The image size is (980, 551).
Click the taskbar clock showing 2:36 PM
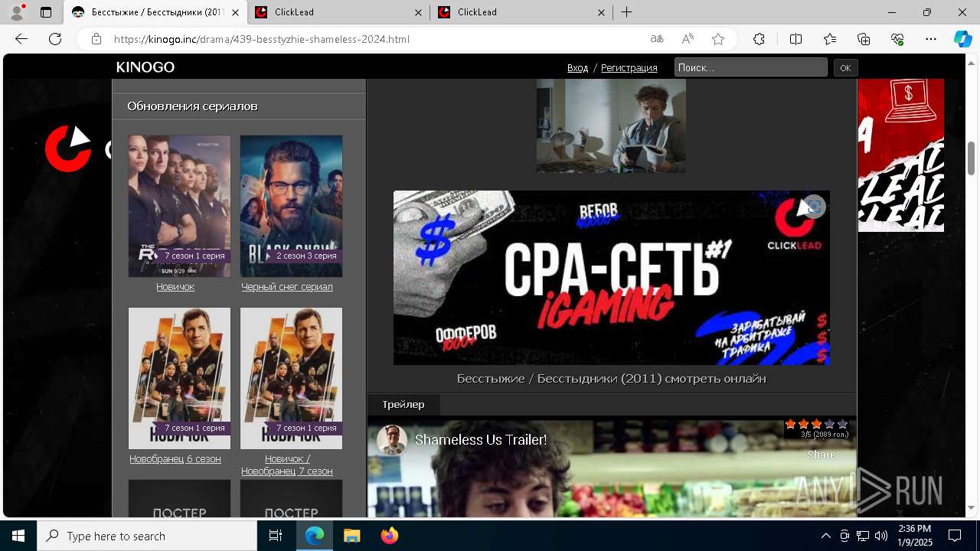(x=915, y=536)
